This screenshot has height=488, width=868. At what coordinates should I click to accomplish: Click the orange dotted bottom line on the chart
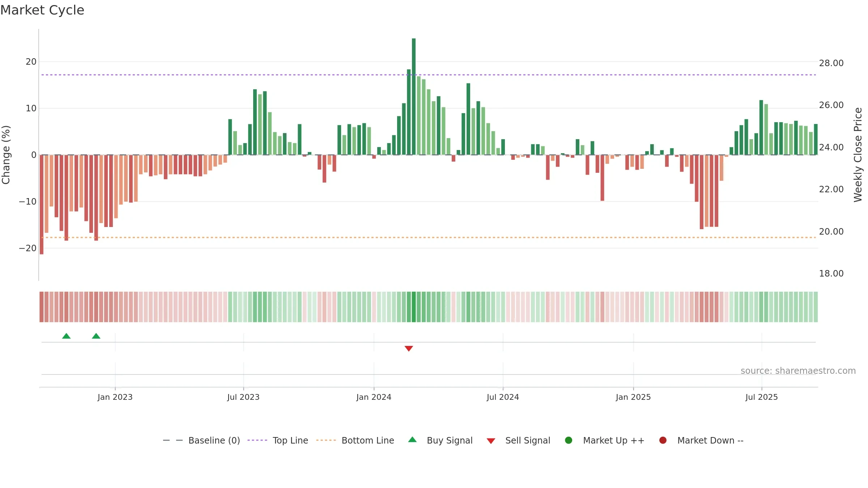(x=429, y=237)
